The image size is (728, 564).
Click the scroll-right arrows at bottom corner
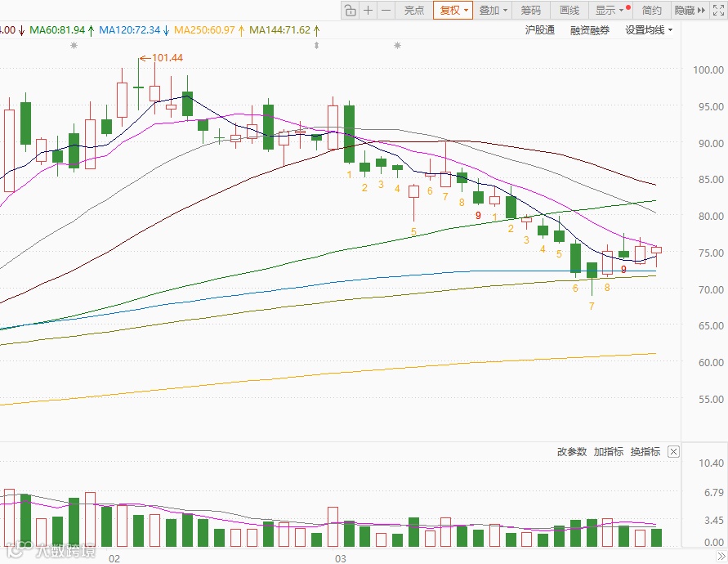pyautogui.click(x=721, y=556)
